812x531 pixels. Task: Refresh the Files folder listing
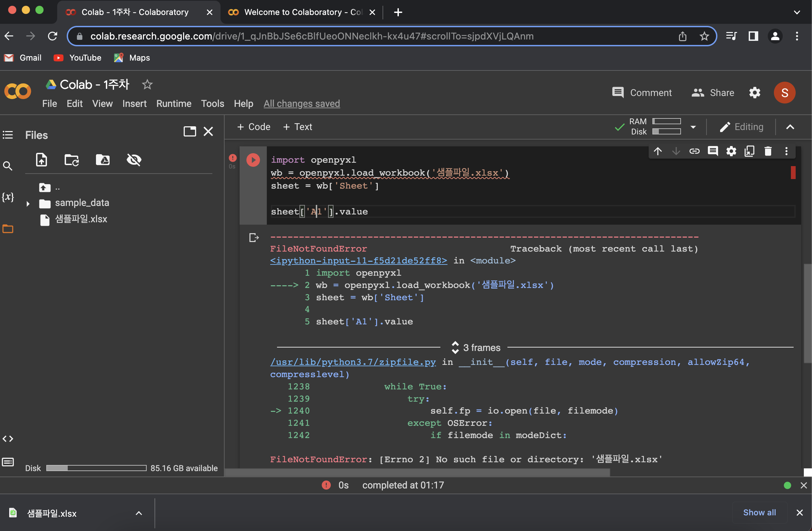tap(72, 160)
